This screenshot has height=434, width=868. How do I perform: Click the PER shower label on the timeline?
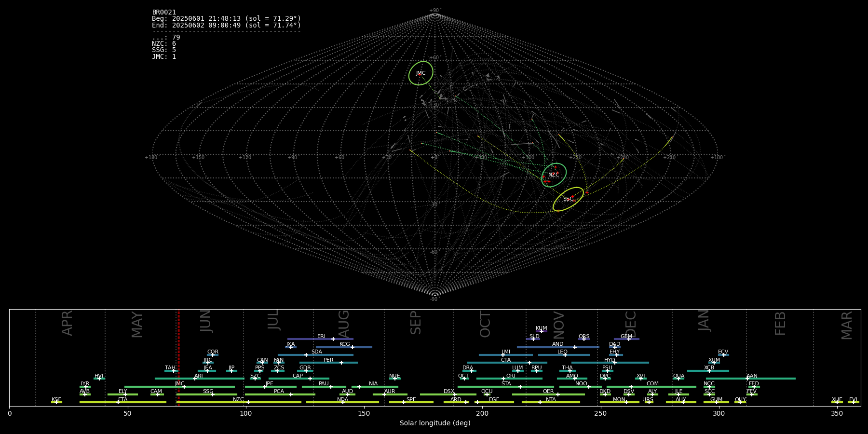[x=328, y=360]
